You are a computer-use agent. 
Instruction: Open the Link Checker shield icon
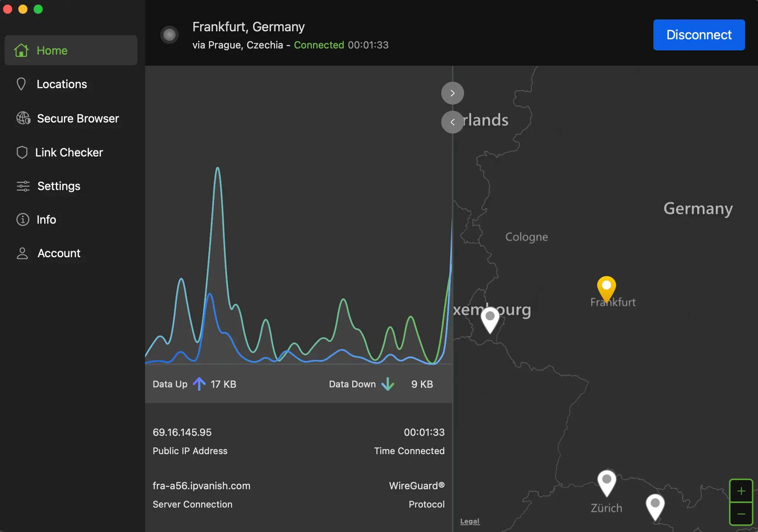(22, 152)
